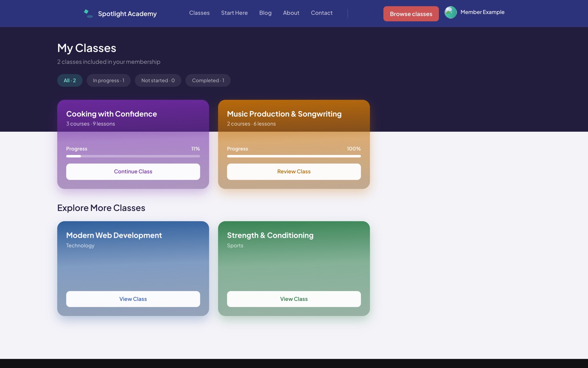Select the All · 2 filter
Screen dimensions: 588x368
tap(70, 81)
